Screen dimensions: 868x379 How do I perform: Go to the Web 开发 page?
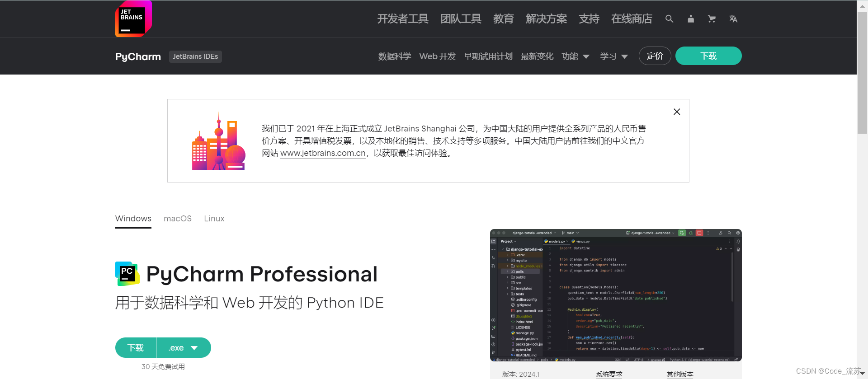click(x=437, y=56)
